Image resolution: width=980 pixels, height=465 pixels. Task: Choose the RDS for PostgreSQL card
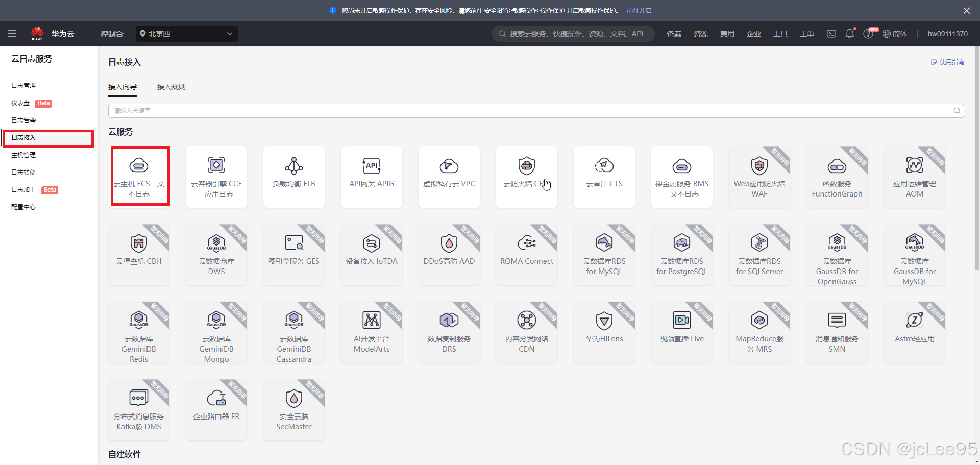(682, 254)
